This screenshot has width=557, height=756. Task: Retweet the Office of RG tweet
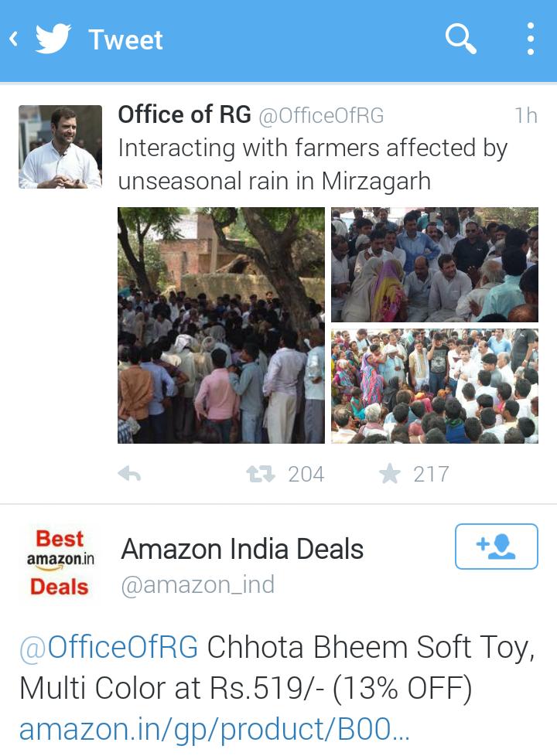tap(261, 474)
